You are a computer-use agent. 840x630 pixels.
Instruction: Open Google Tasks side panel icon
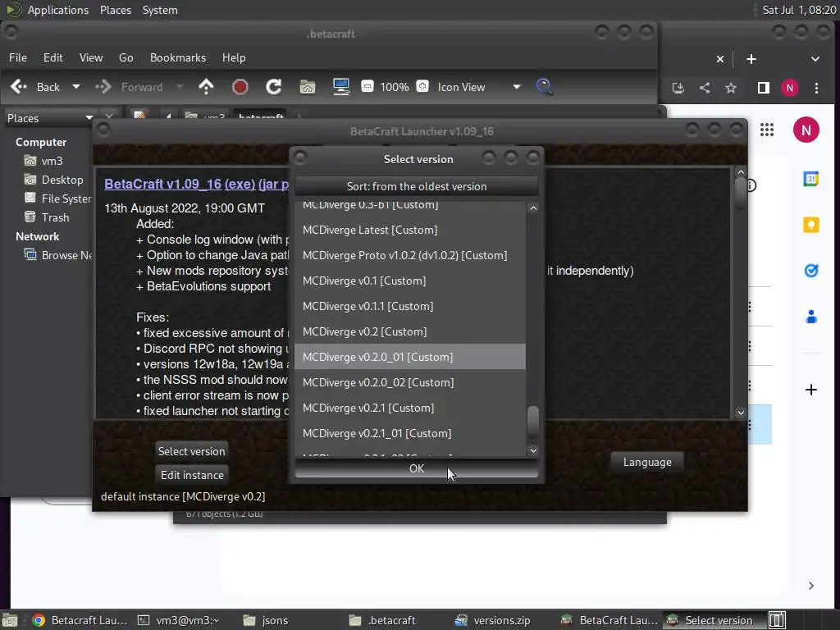[811, 271]
